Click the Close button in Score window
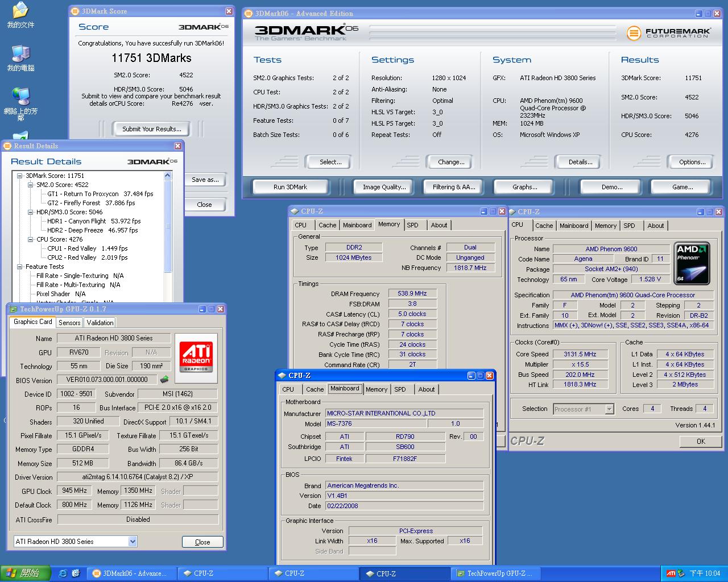 (x=205, y=205)
